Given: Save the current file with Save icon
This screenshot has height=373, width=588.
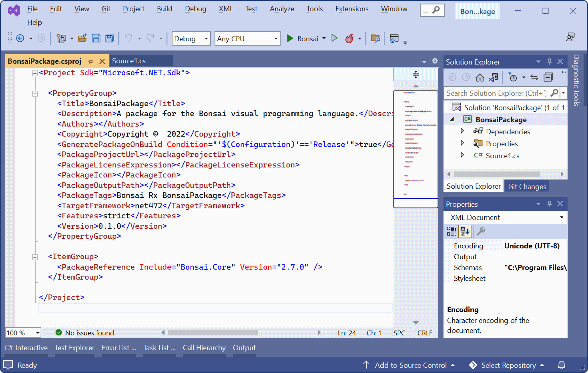Looking at the screenshot, I should (96, 38).
